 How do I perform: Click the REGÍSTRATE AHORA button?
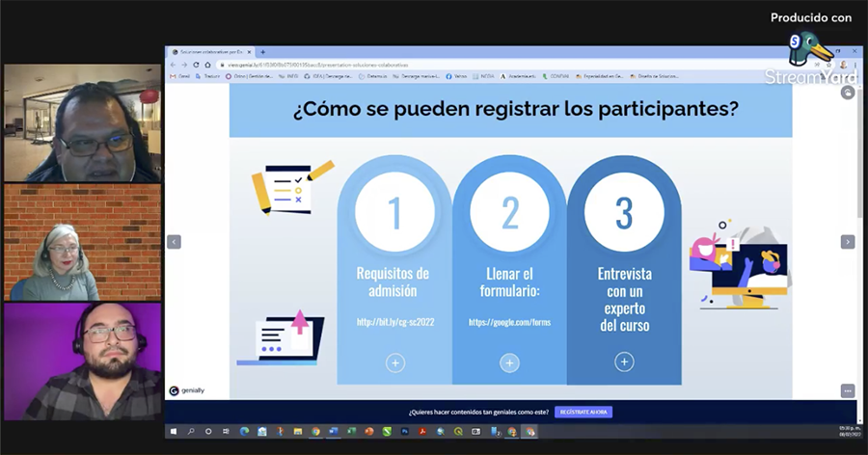click(583, 412)
